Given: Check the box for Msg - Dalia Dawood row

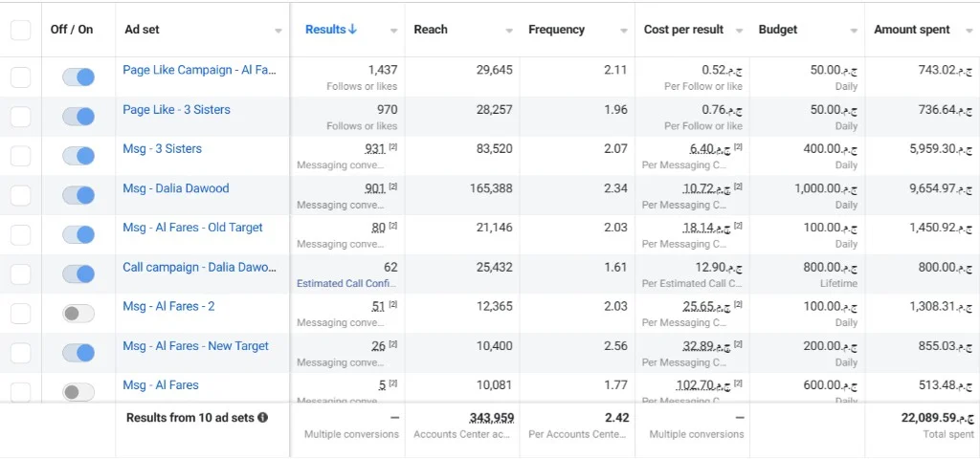Looking at the screenshot, I should tap(21, 195).
